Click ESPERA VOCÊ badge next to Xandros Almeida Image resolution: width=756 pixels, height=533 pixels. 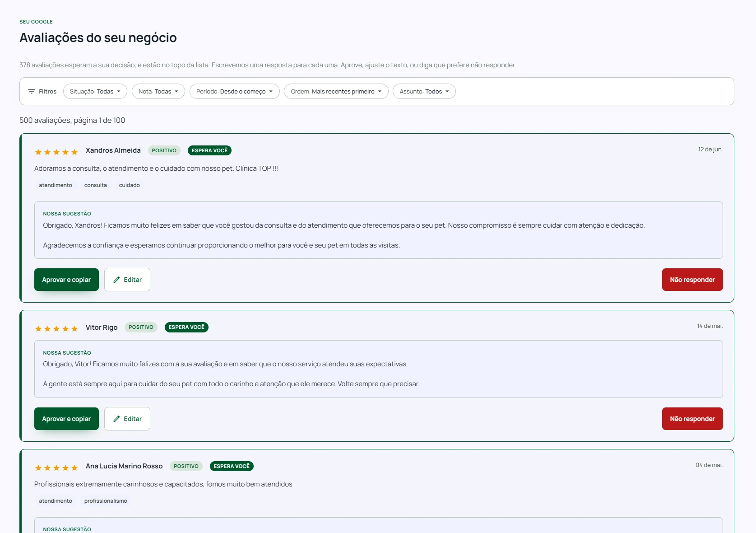[209, 150]
